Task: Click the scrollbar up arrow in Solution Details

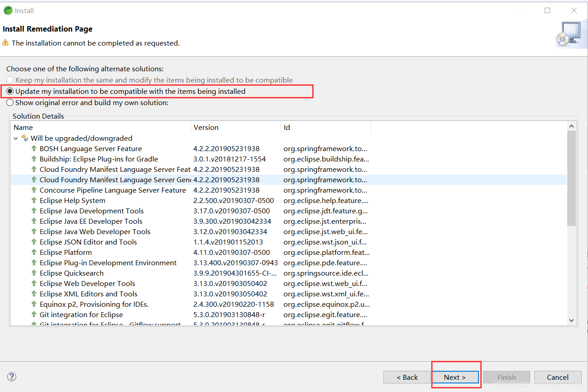Action: 571,127
